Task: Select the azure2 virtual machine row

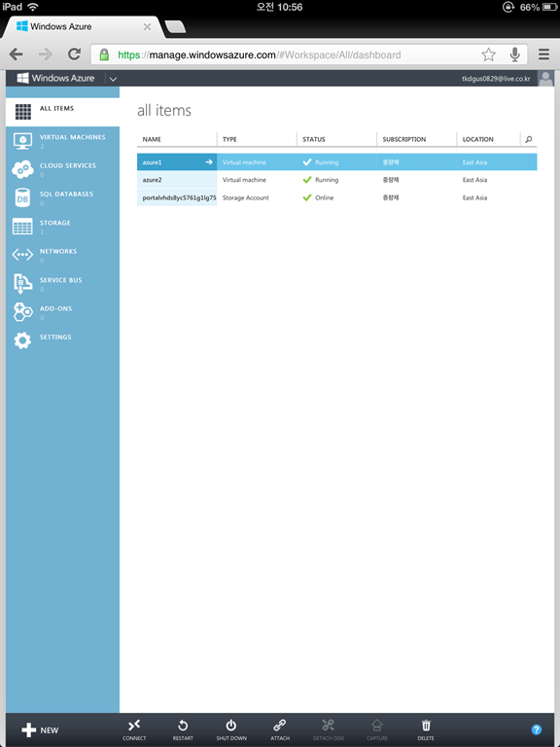Action: click(x=336, y=180)
